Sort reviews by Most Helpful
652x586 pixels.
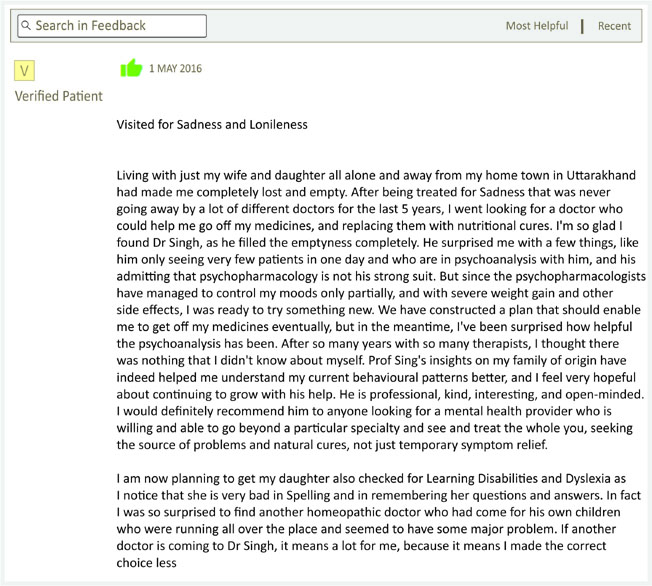(537, 26)
